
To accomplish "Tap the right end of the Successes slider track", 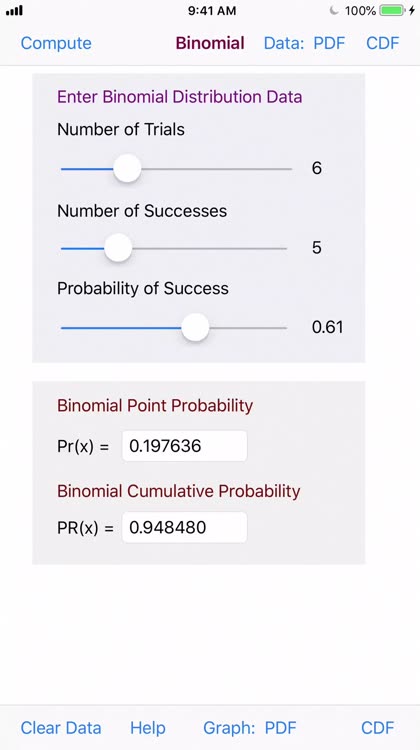I will 283,248.
